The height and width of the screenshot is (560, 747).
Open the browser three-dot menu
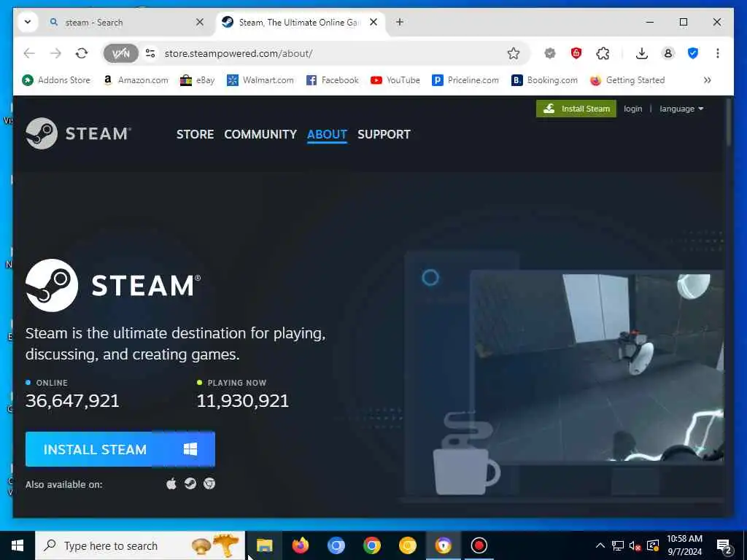(x=718, y=53)
